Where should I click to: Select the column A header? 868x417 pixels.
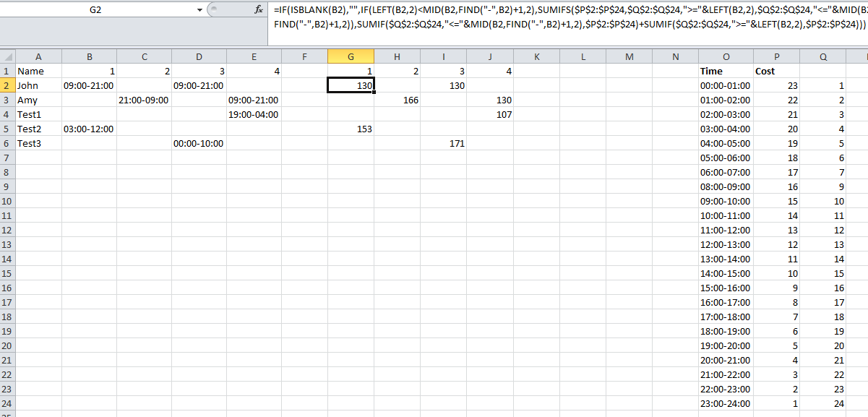tap(38, 56)
